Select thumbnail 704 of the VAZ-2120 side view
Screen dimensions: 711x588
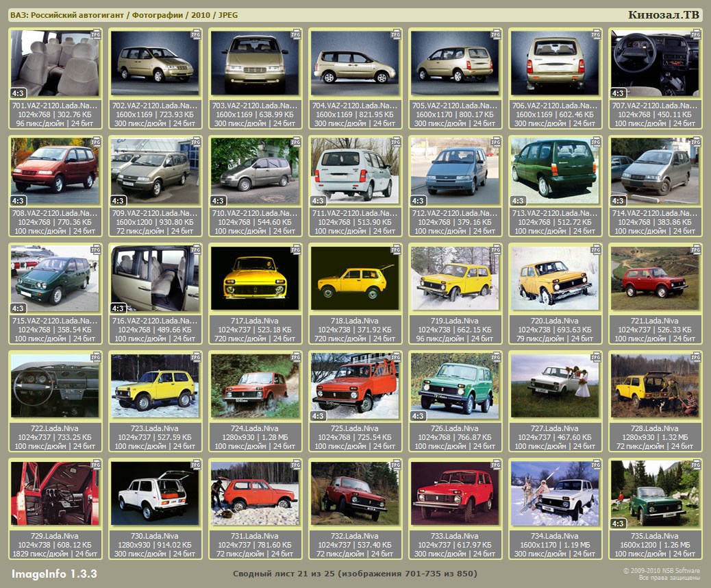354,63
